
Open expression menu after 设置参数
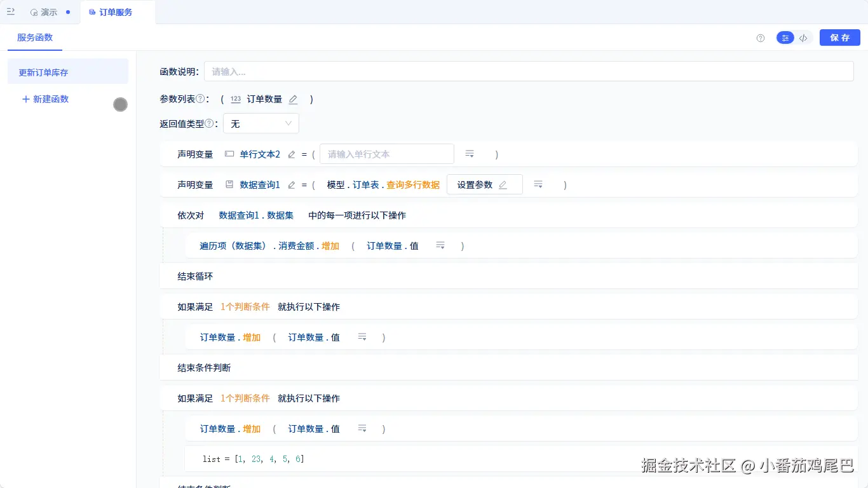point(538,184)
